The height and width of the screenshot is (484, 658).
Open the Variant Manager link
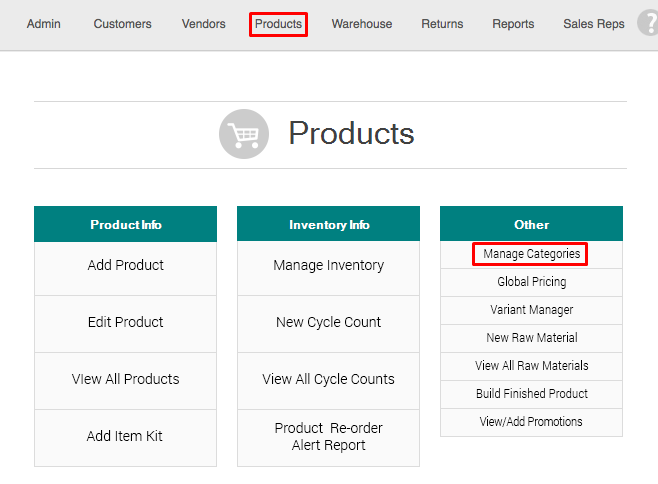531,310
